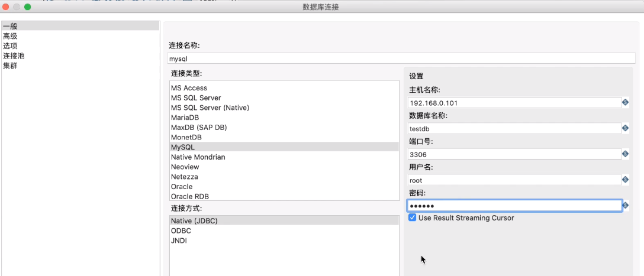Click the 数据库名称 field with testdb
Viewport: 644px width, 276px height.
[515, 128]
